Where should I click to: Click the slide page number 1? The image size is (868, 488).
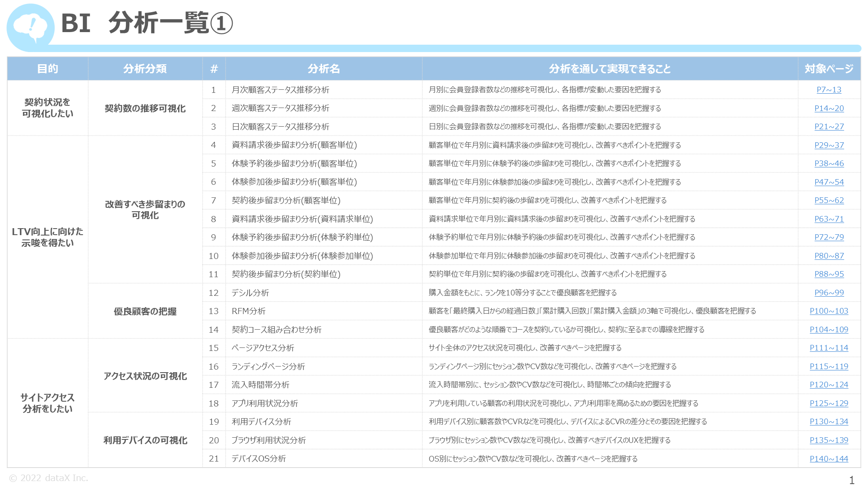852,480
